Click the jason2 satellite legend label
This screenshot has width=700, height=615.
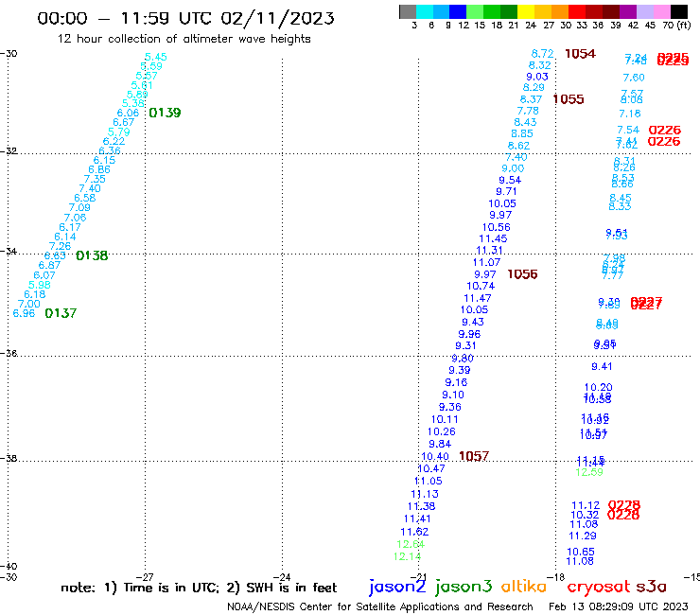click(397, 587)
